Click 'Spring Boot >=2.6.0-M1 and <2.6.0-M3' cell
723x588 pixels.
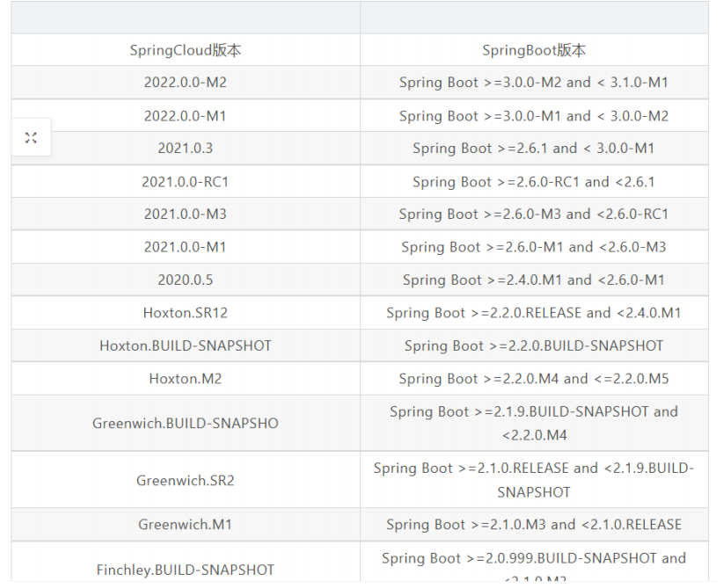click(x=534, y=247)
